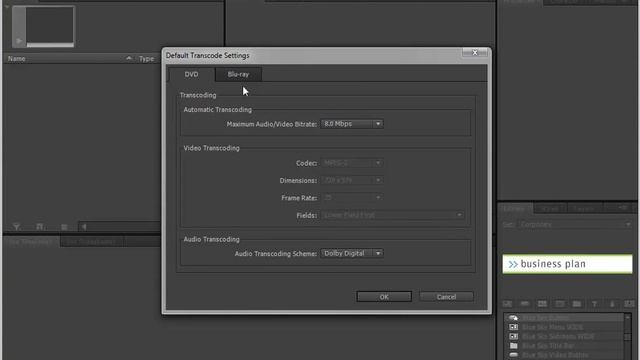Select the Blue Sky Menu WIDE item

coord(564,327)
